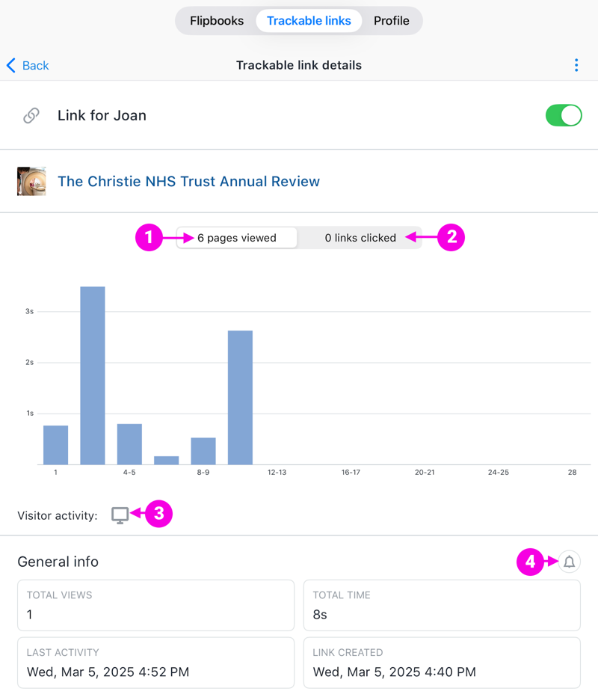The width and height of the screenshot is (598, 700).
Task: Select the Total Views info card
Action: click(155, 605)
